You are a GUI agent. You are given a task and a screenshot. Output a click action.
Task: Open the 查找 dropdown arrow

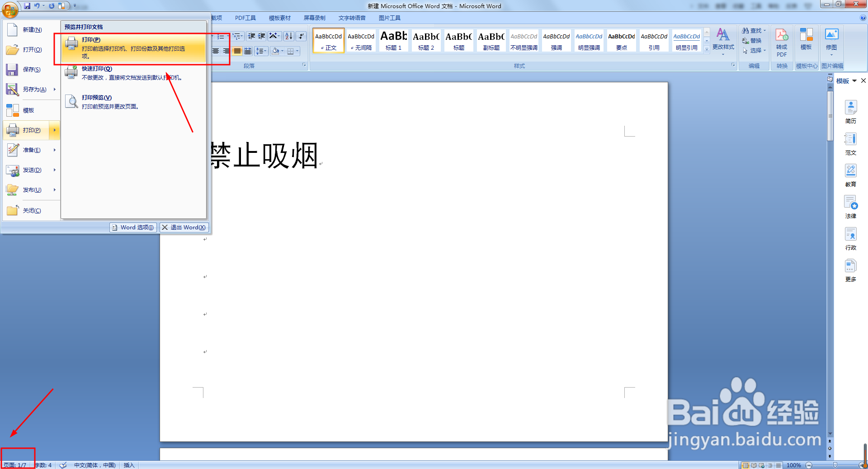764,31
